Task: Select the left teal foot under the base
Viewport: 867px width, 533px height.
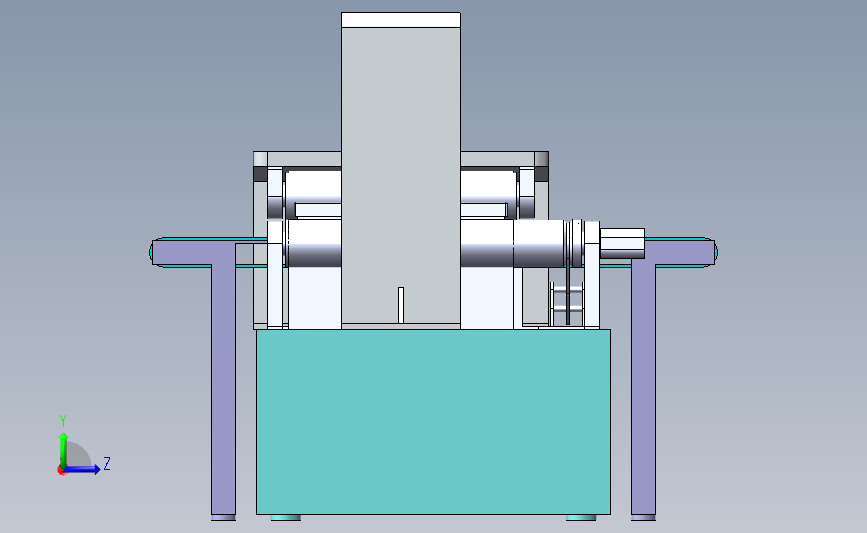Action: [x=286, y=518]
